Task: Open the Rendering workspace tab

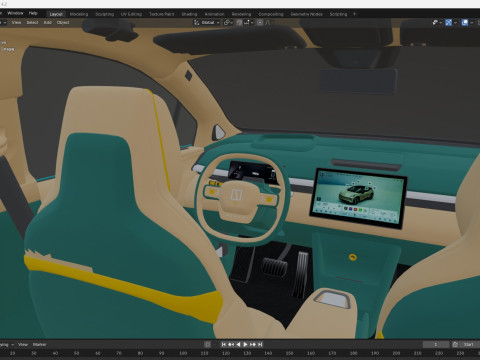Action: (x=241, y=14)
